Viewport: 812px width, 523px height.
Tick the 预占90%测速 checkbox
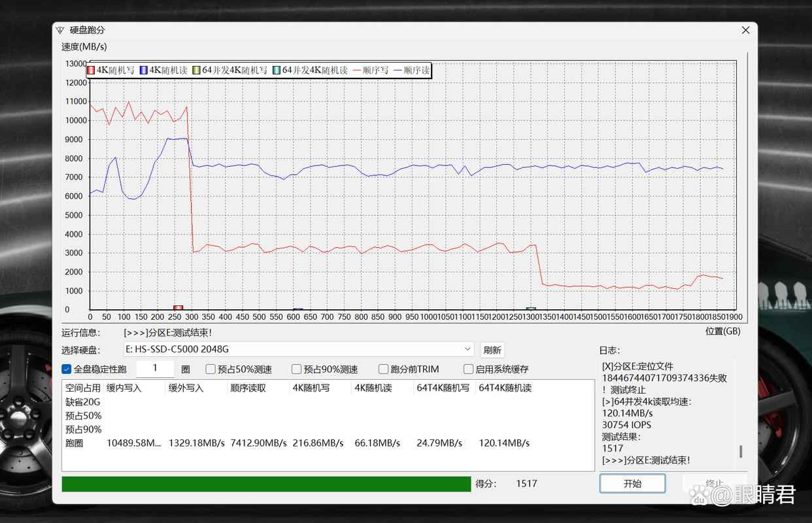296,369
